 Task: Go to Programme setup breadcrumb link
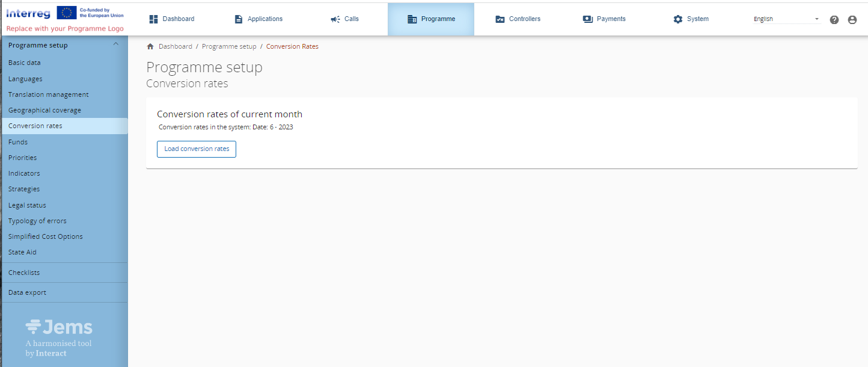[229, 46]
